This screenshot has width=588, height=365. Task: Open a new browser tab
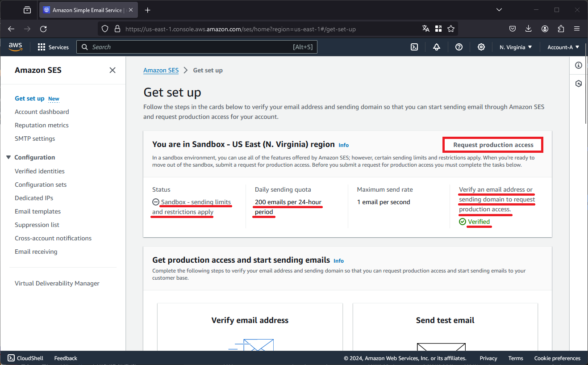point(148,10)
